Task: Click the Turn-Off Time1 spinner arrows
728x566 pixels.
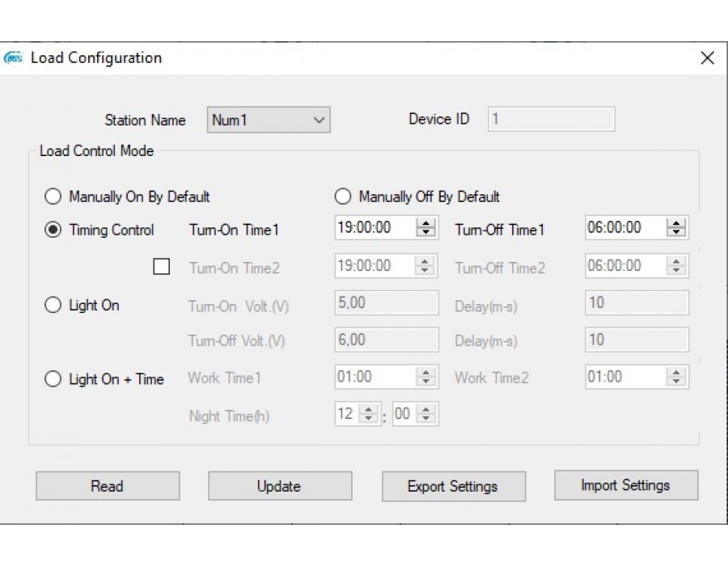Action: click(x=676, y=228)
